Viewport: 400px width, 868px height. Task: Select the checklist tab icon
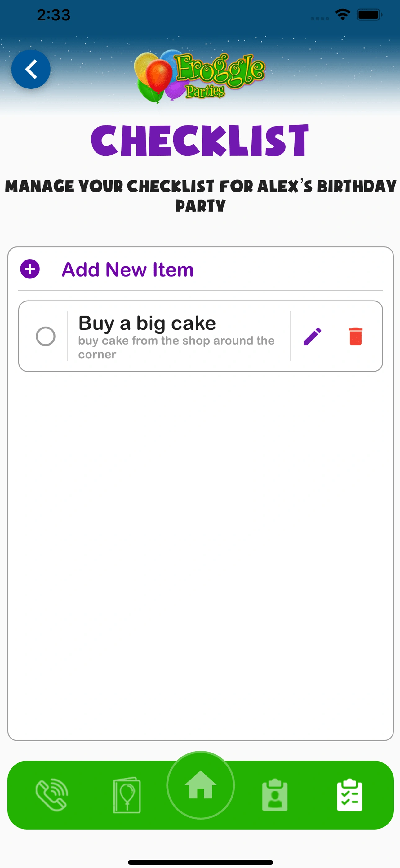[349, 795]
